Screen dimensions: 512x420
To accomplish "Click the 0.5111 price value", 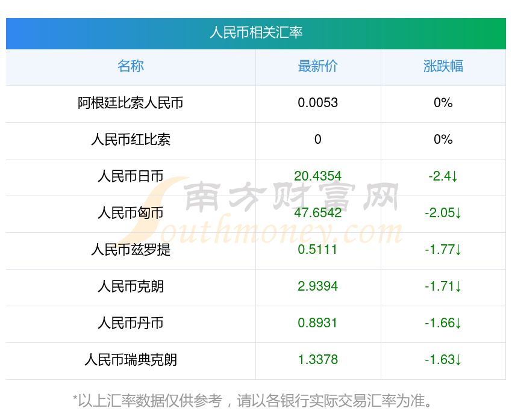I will click(x=317, y=250).
